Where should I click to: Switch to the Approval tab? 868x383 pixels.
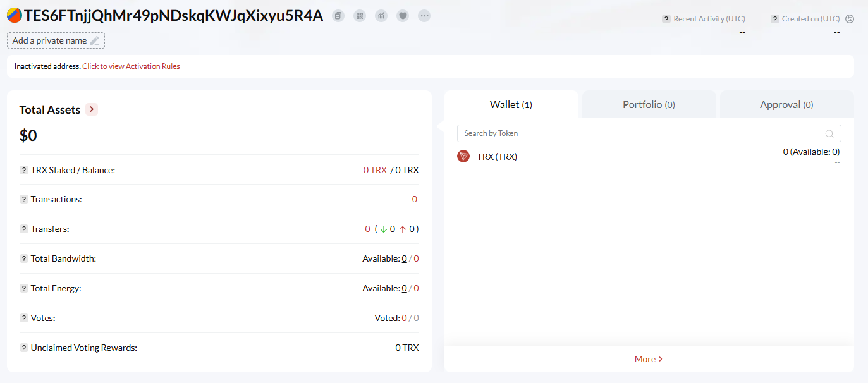[786, 104]
